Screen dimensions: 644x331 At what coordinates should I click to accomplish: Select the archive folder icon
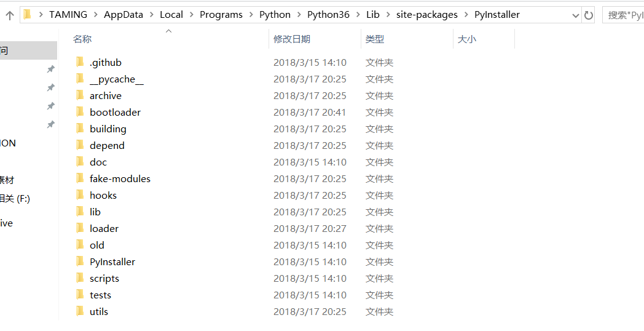click(x=80, y=95)
